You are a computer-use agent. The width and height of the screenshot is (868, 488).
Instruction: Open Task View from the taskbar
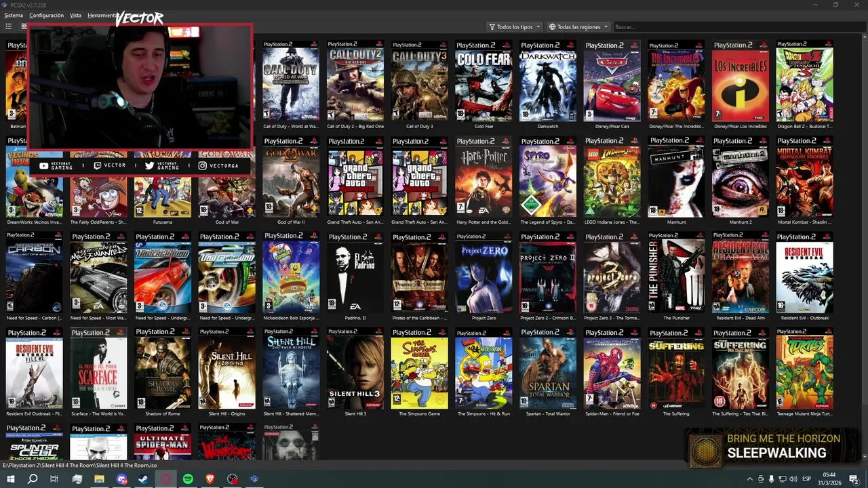point(54,479)
